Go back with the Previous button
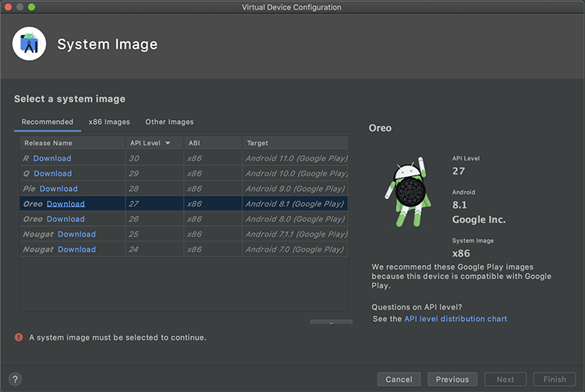The image size is (585, 392). point(452,379)
